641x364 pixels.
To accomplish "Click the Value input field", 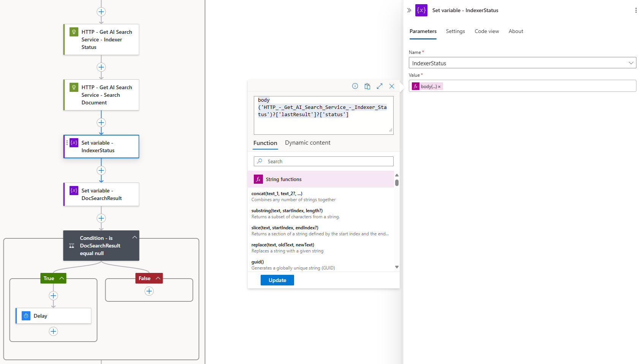I will point(522,86).
